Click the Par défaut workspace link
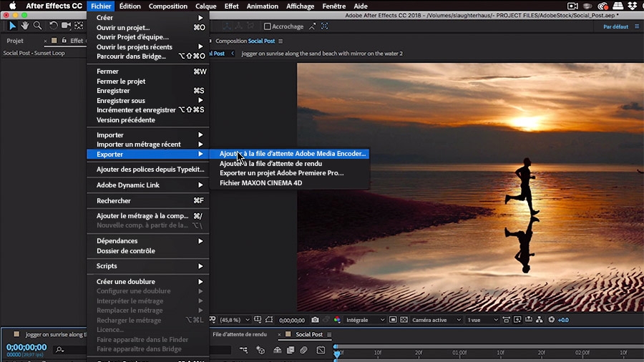Screen dimensions: 644x362 click(x=615, y=26)
